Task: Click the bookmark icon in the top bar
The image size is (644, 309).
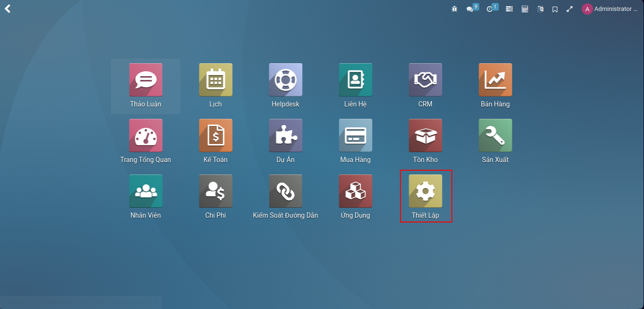Action: click(x=555, y=9)
